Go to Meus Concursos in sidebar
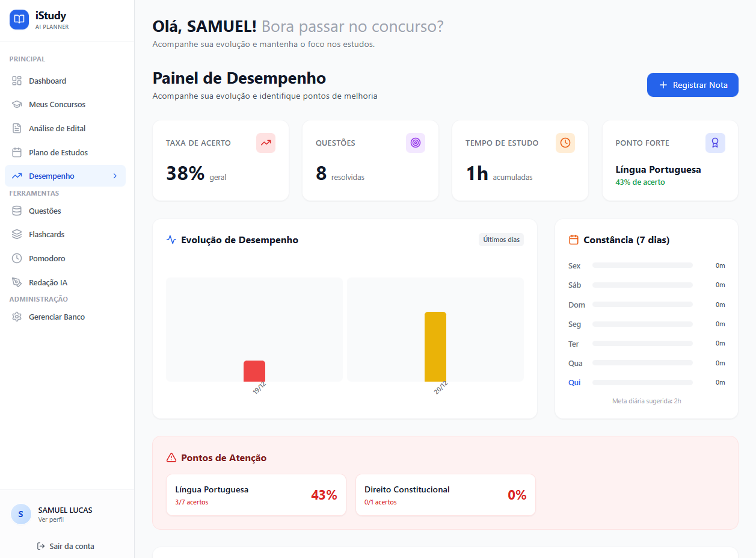Screen dimensions: 756x558 (x=57, y=104)
